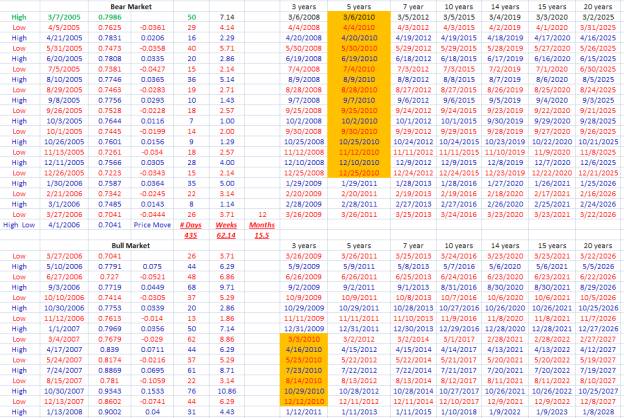Select the total months cell 15.5
624x418 pixels.
(x=262, y=235)
